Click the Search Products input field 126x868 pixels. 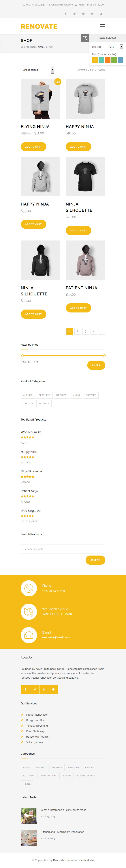point(63,549)
